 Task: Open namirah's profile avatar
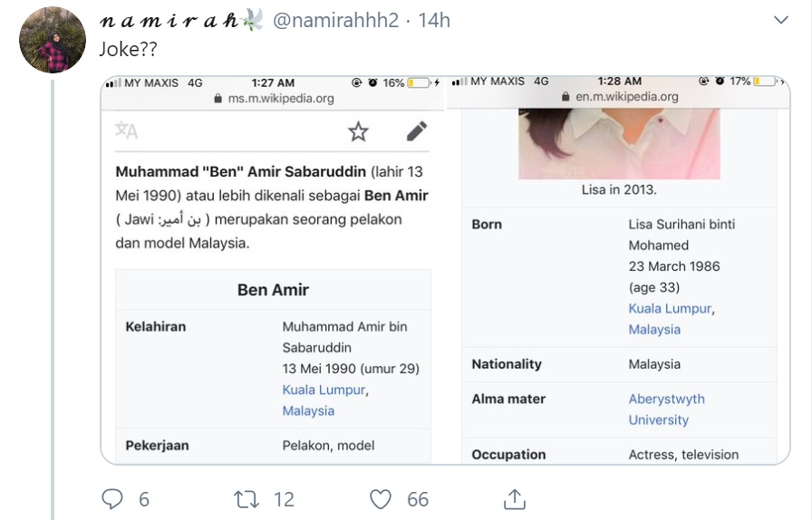pyautogui.click(x=53, y=40)
